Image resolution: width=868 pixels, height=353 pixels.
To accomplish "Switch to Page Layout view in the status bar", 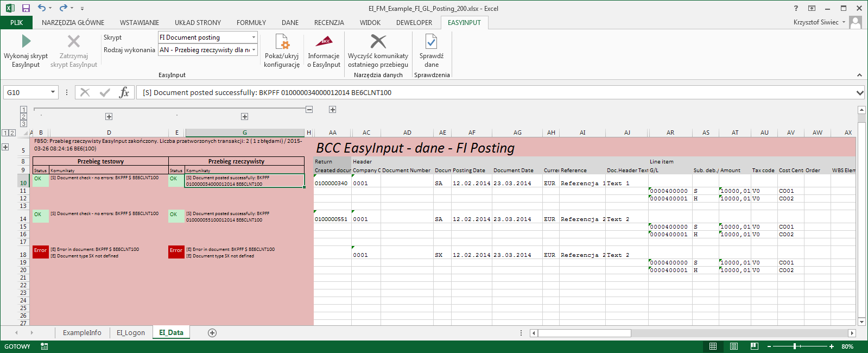I will [734, 346].
